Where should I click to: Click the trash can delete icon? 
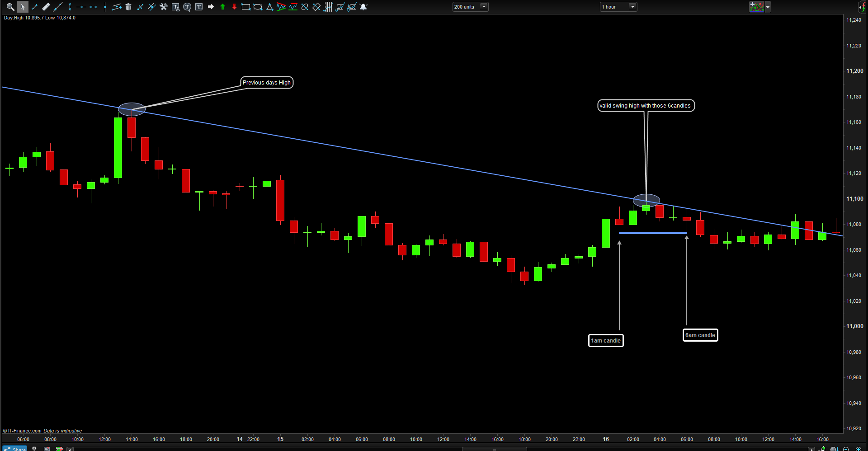(128, 7)
